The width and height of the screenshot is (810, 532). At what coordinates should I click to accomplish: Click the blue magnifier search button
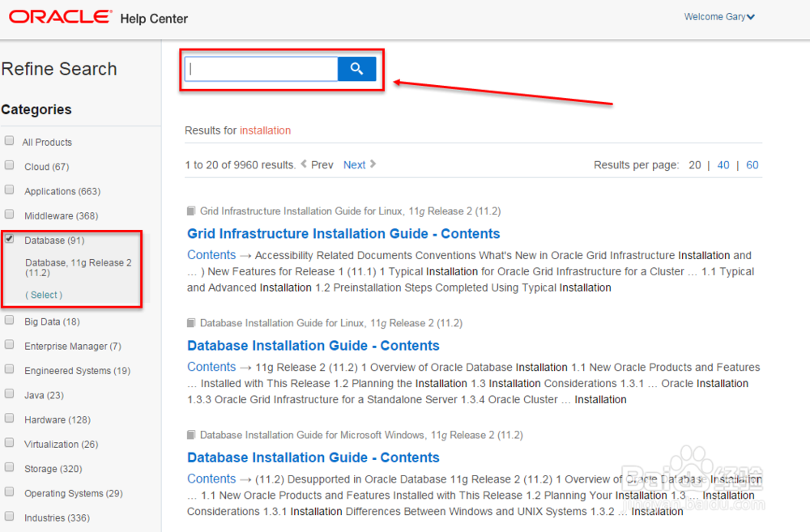tap(356, 69)
